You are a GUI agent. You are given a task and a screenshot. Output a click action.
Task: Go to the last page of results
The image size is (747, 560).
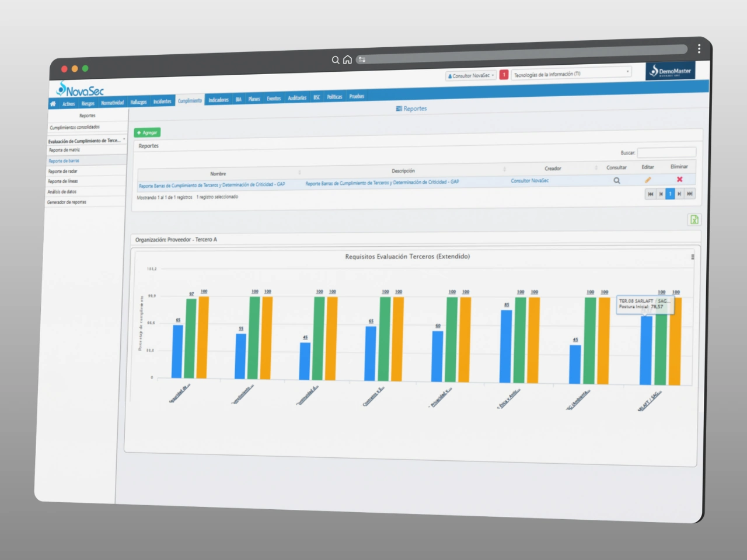tap(690, 194)
